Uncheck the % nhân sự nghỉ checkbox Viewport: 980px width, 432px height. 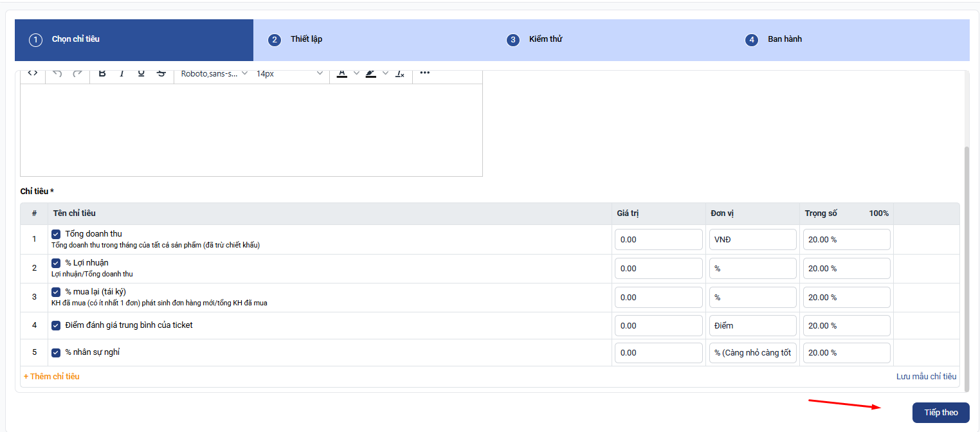point(56,352)
